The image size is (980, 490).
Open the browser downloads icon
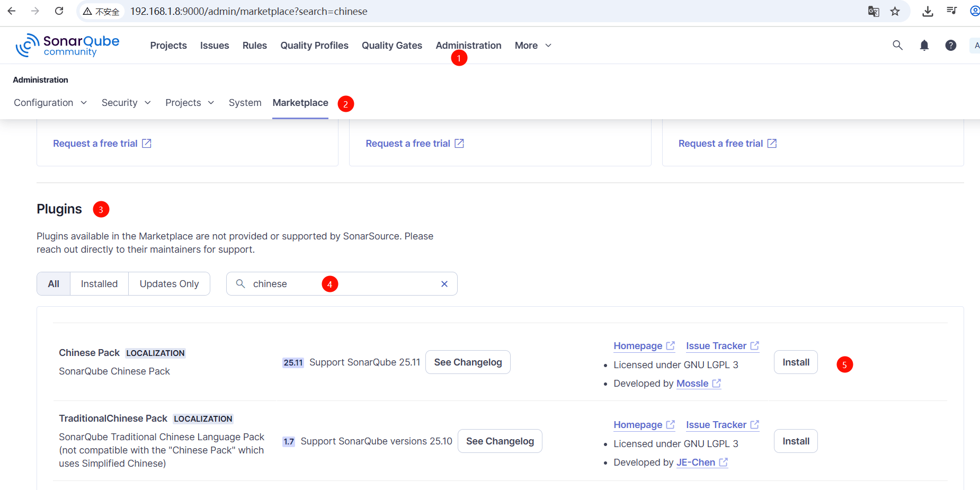(928, 11)
